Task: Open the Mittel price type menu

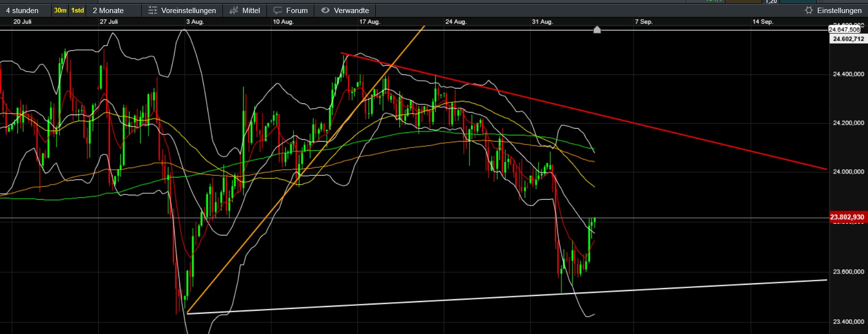Action: pyautogui.click(x=251, y=10)
